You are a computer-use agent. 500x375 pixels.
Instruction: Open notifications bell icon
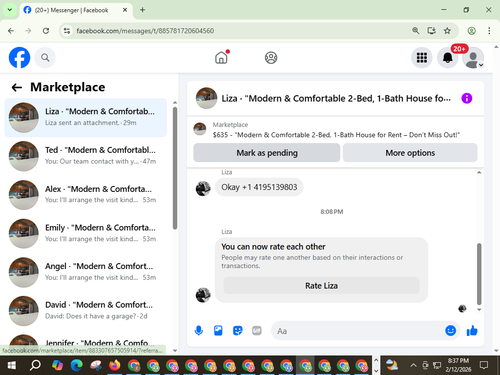coord(448,58)
